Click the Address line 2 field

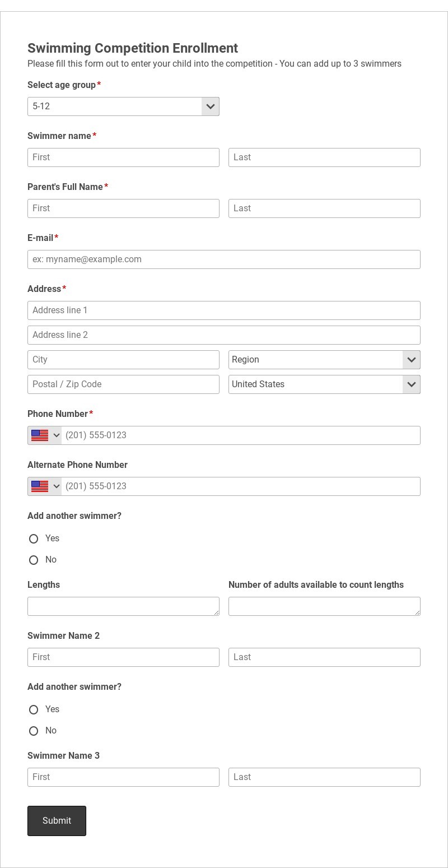(224, 335)
